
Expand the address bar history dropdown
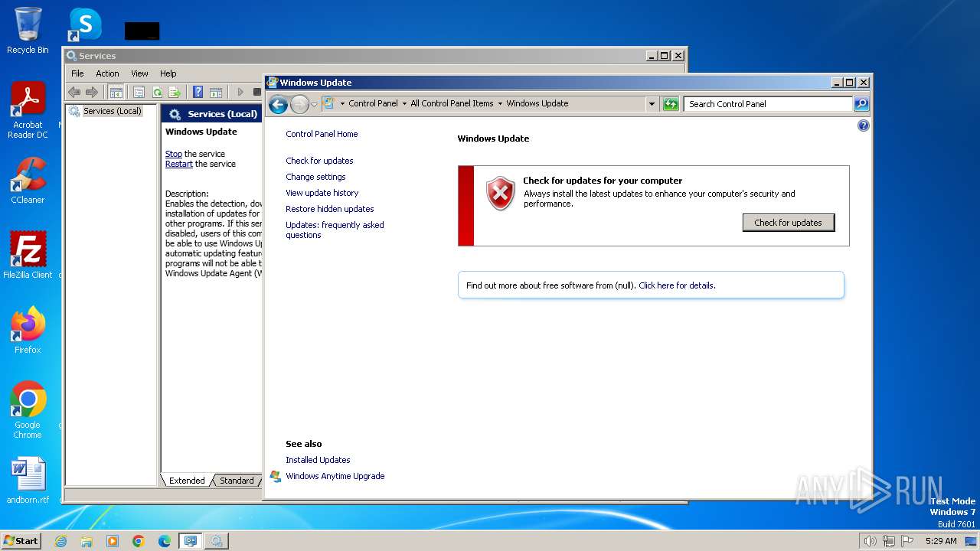pos(652,104)
